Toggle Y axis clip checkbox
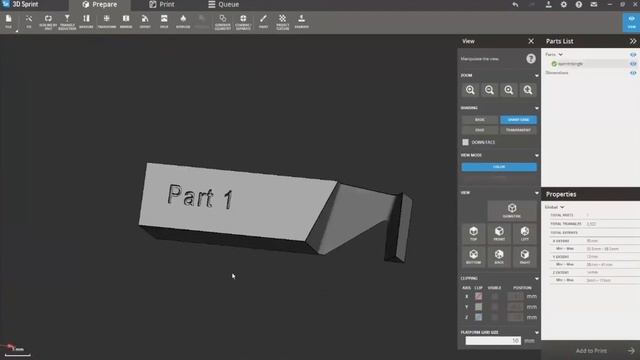 478,307
